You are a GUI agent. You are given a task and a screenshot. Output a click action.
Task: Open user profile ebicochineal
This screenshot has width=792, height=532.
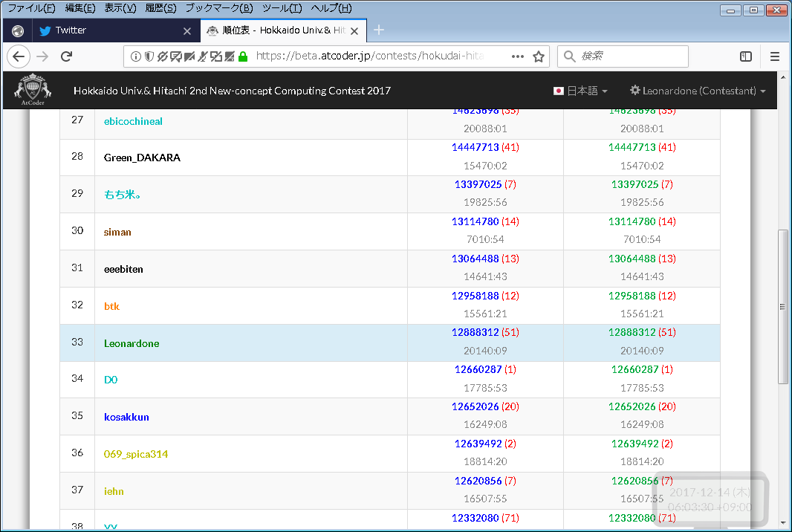133,121
